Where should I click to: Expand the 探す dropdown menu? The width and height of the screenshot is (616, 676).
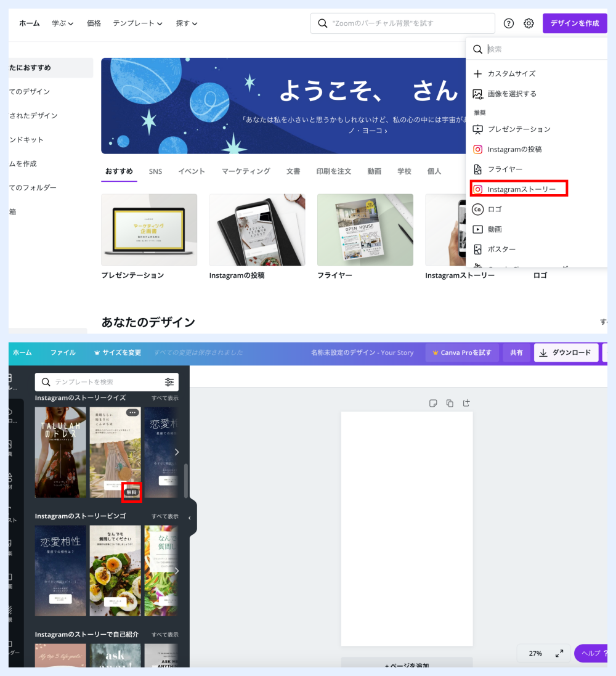pos(187,23)
